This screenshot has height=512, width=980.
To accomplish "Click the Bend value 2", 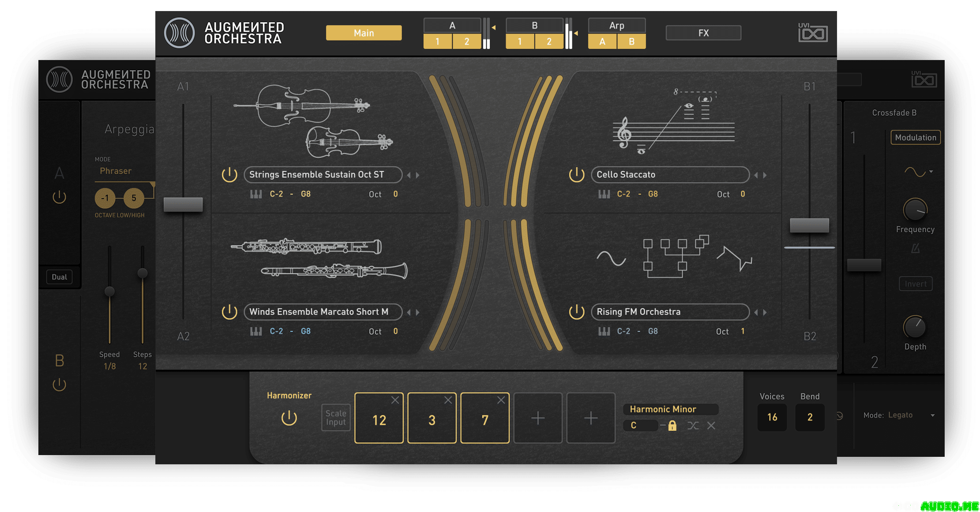I will [x=810, y=417].
